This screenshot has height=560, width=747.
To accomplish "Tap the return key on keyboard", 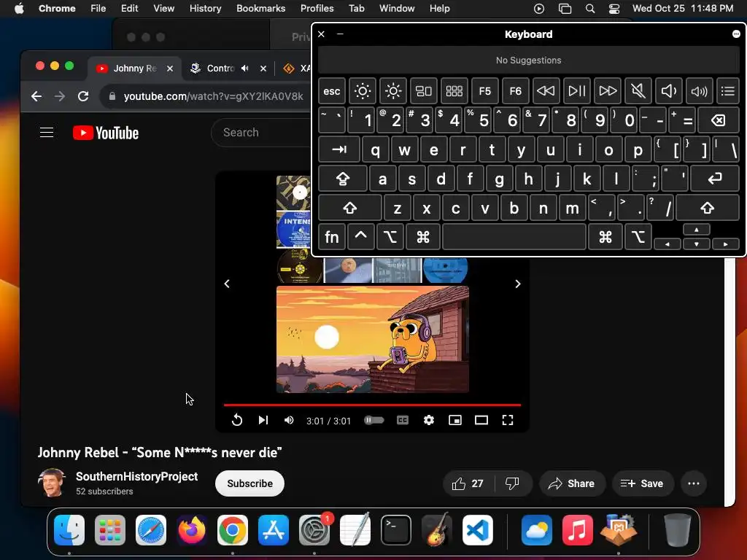I will tap(715, 179).
